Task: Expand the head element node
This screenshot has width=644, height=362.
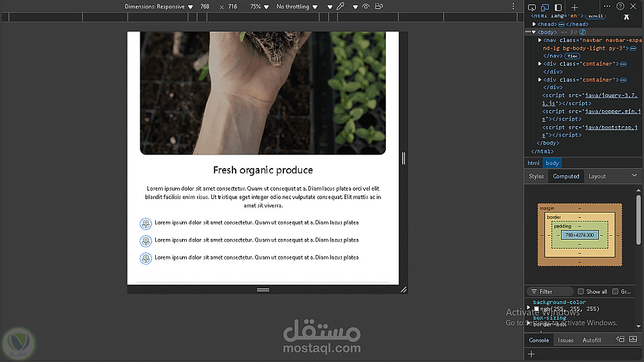Action: point(535,24)
